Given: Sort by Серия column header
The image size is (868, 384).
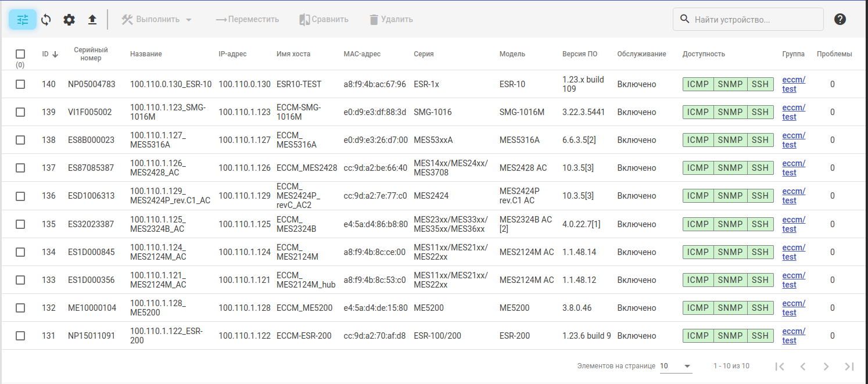Looking at the screenshot, I should point(424,54).
